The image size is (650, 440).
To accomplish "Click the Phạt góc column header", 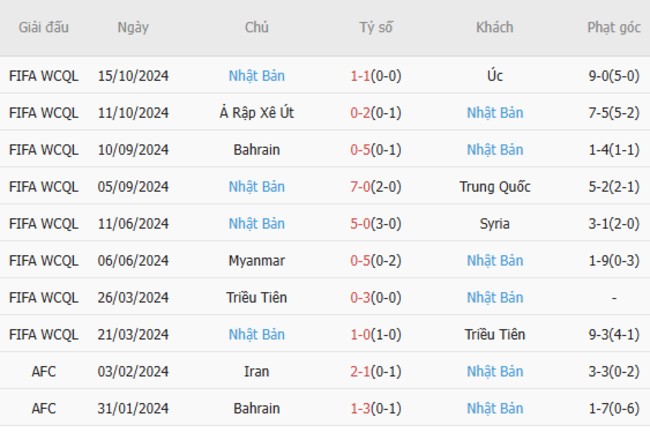I will coord(614,27).
